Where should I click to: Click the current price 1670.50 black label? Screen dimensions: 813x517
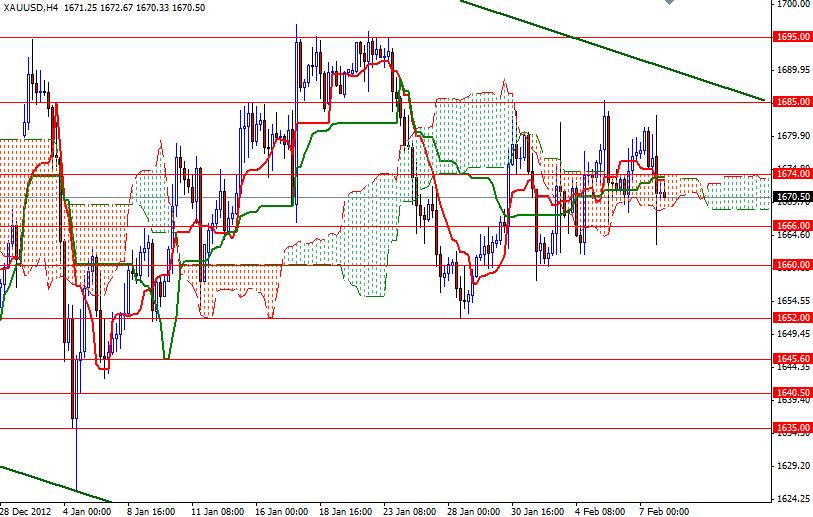tap(790, 197)
